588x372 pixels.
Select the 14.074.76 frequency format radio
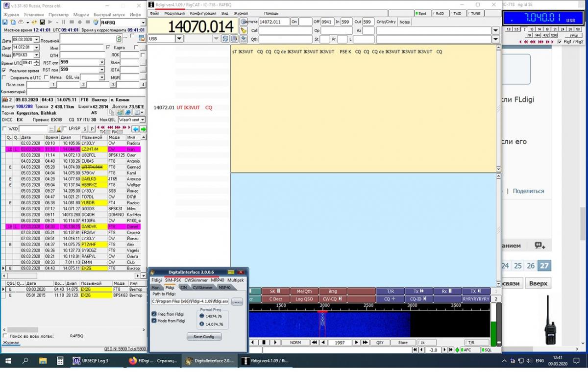coord(201,324)
